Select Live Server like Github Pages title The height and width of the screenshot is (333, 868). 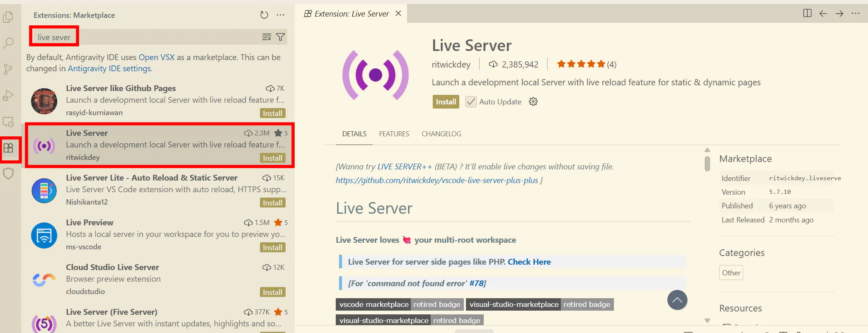121,88
